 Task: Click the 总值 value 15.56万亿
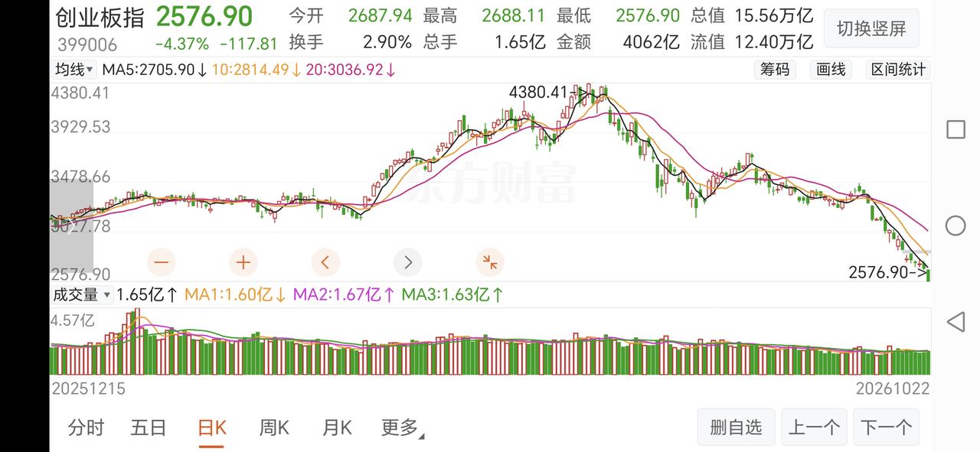773,15
